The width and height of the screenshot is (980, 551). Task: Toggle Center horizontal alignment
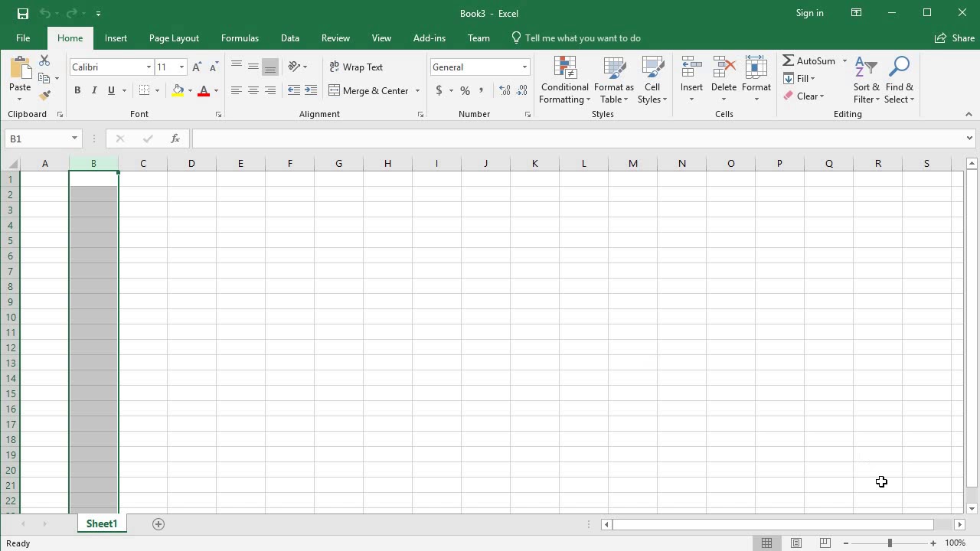253,90
